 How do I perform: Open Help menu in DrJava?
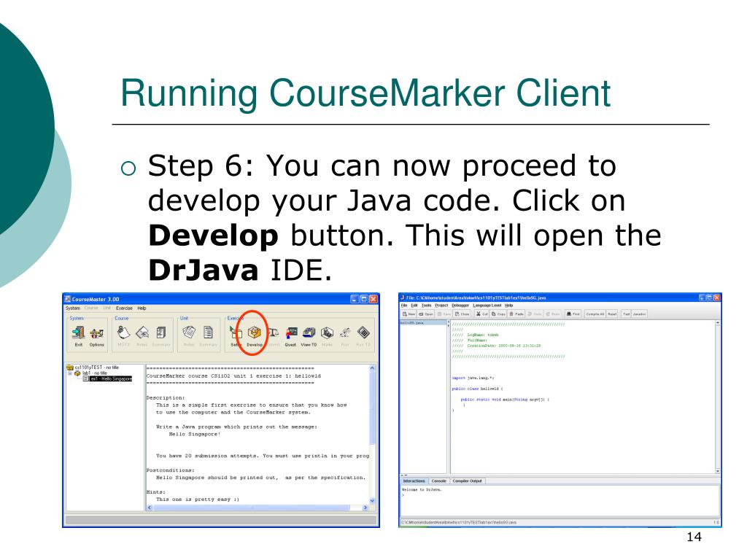coord(508,306)
